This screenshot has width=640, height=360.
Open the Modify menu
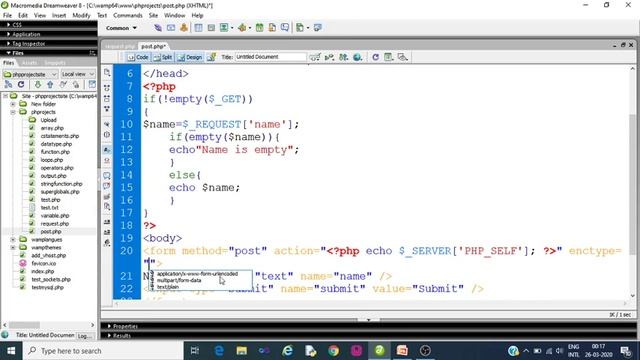(x=81, y=15)
